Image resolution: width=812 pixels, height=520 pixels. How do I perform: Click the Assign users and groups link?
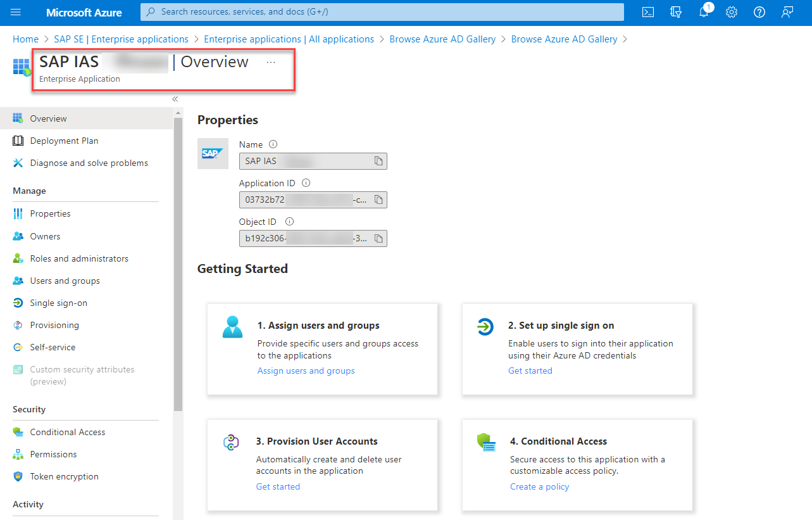[306, 371]
